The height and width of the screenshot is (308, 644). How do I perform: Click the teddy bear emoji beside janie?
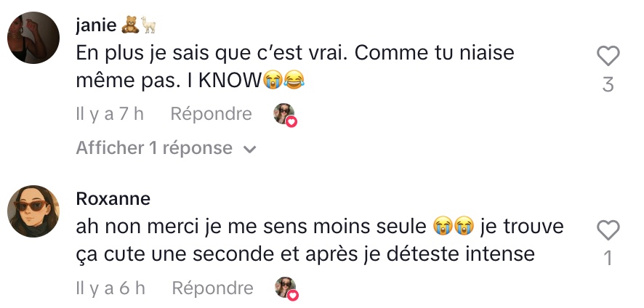[x=131, y=25]
